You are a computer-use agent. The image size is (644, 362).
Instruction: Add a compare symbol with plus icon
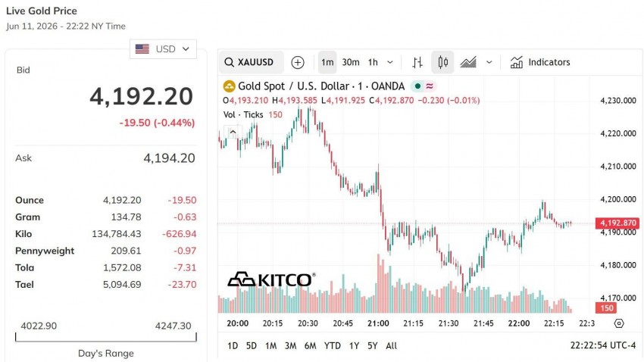coord(297,62)
